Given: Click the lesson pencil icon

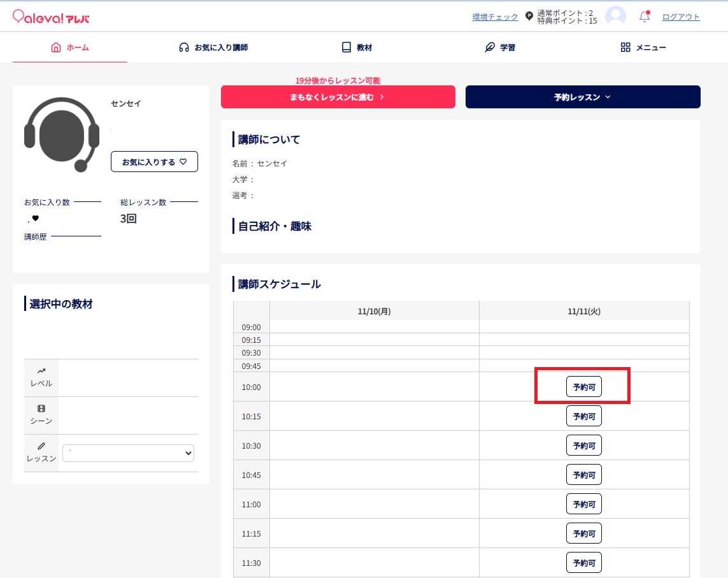Looking at the screenshot, I should coord(41,446).
